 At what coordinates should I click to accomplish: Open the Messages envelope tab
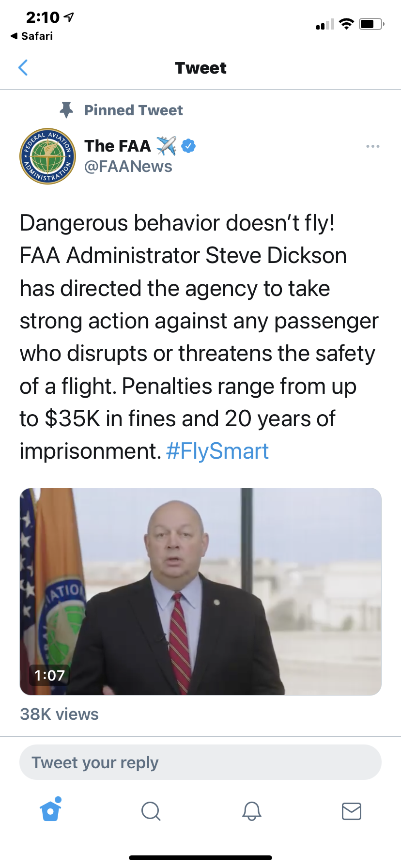[x=351, y=811]
